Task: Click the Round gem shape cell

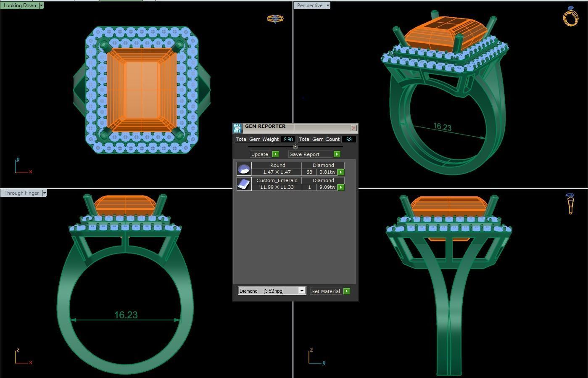Action: [x=277, y=165]
